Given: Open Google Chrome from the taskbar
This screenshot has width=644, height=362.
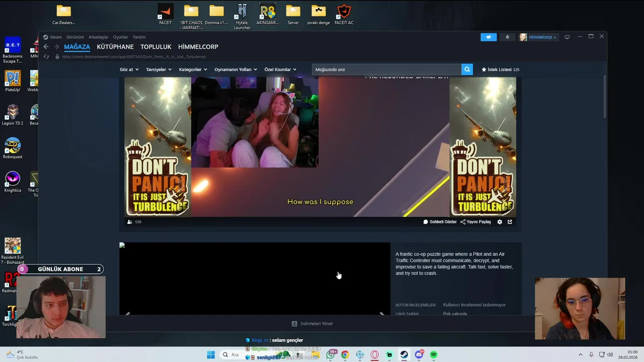Looking at the screenshot, I should 345,355.
